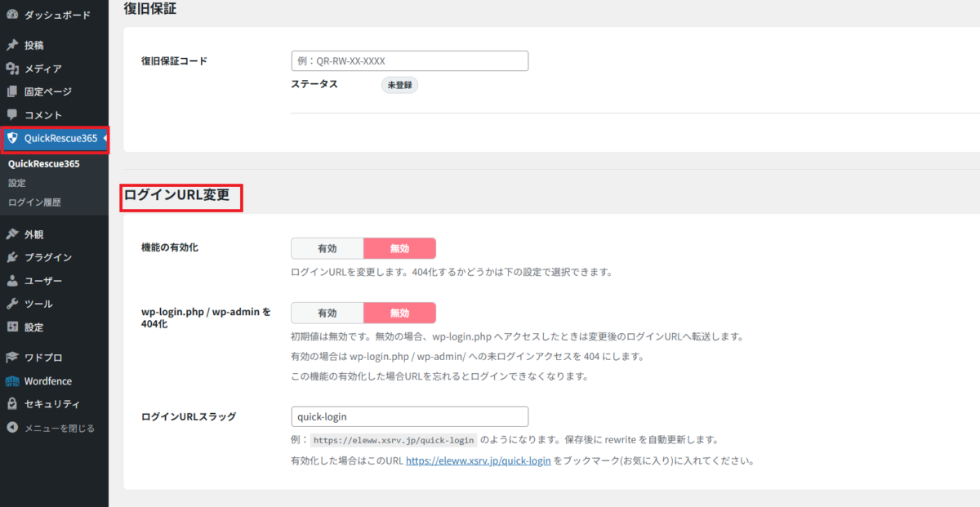The width and height of the screenshot is (980, 507).
Task: Click the Comments speech bubble icon
Action: pos(12,115)
